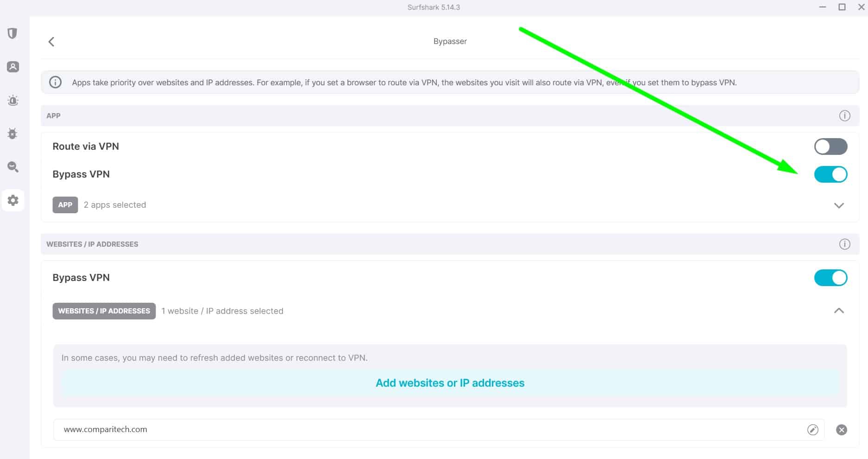Viewport: 868px width, 459px height.
Task: Turn off Bypass VPN toggle for websites
Action: 830,278
